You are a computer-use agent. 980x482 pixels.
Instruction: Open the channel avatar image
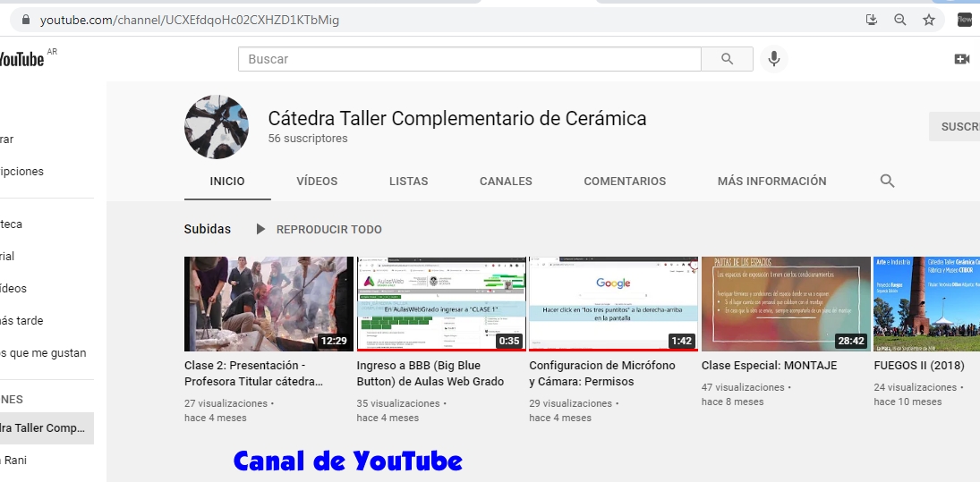tap(217, 127)
